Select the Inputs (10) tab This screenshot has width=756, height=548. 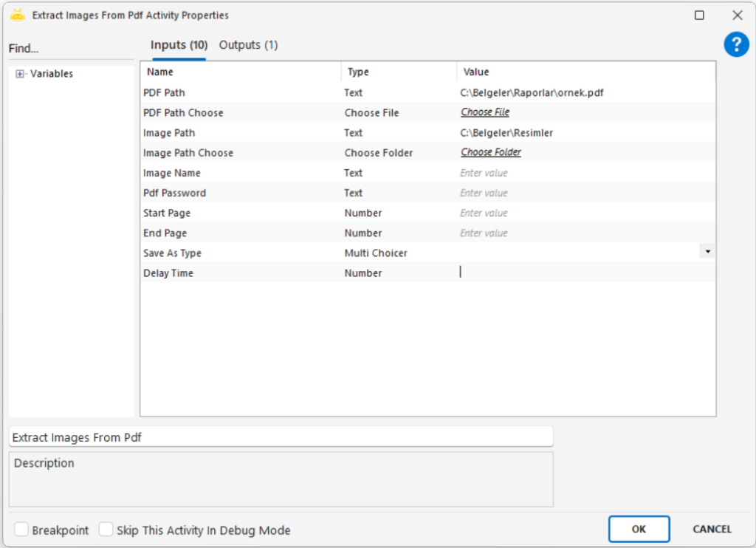[x=179, y=45]
